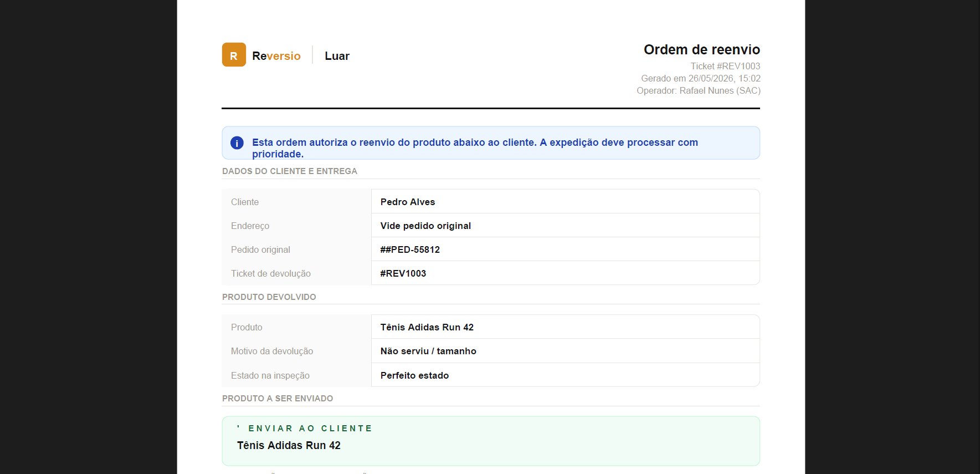The width and height of the screenshot is (980, 474).
Task: Click 'PRODUTO DEVOLVIDO' section title
Action: [269, 297]
